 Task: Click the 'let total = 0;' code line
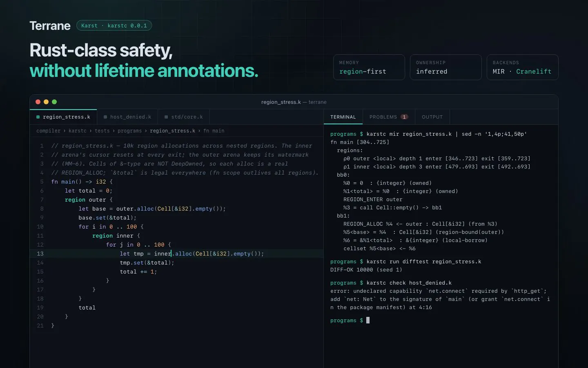click(89, 191)
